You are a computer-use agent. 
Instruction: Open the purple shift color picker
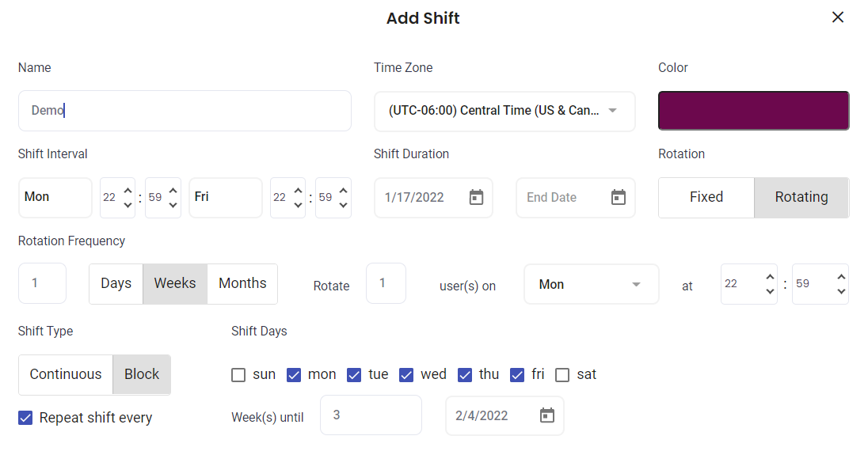point(753,111)
